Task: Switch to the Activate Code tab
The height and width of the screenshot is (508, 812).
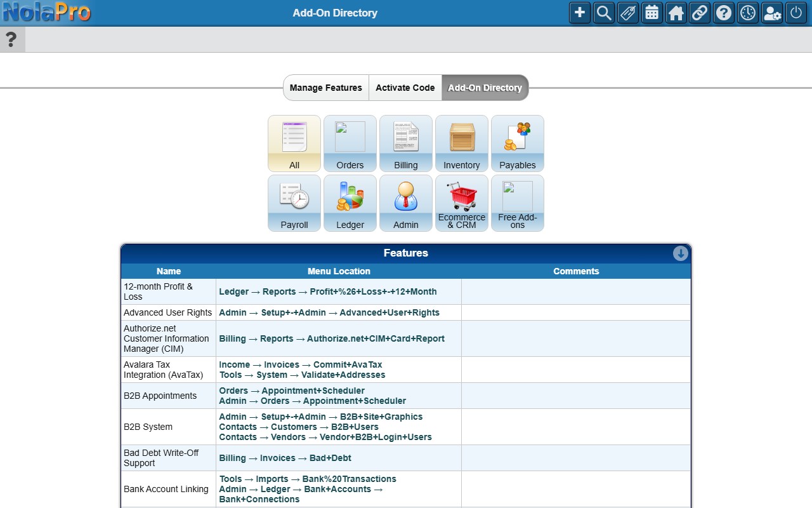Action: point(405,88)
